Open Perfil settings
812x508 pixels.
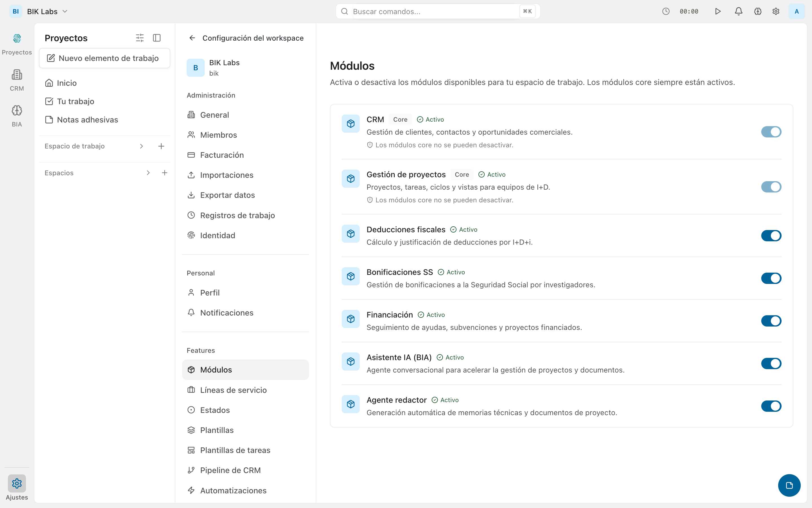(245, 293)
